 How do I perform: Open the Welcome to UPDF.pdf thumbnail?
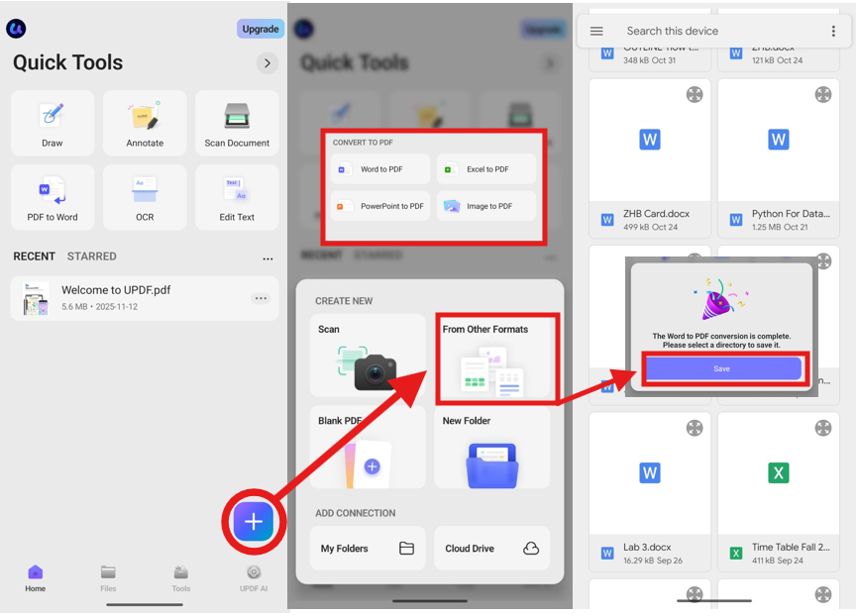(x=36, y=298)
